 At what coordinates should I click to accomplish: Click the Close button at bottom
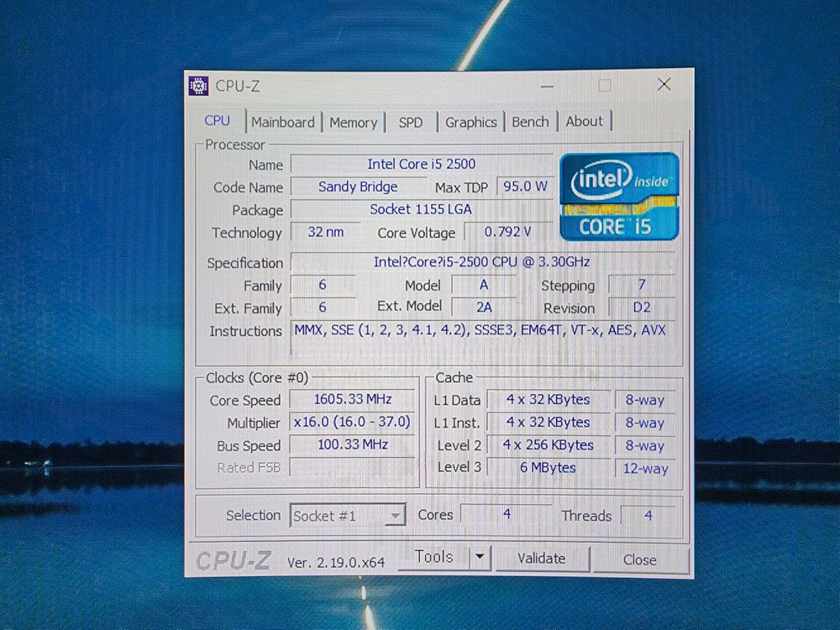coord(639,559)
